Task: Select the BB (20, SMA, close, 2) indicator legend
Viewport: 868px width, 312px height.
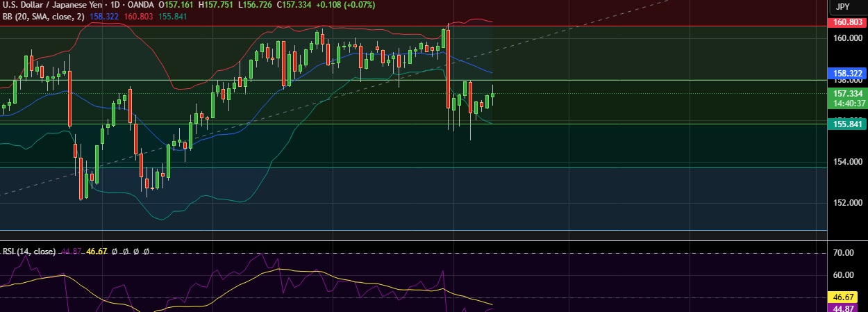Action: pos(42,15)
